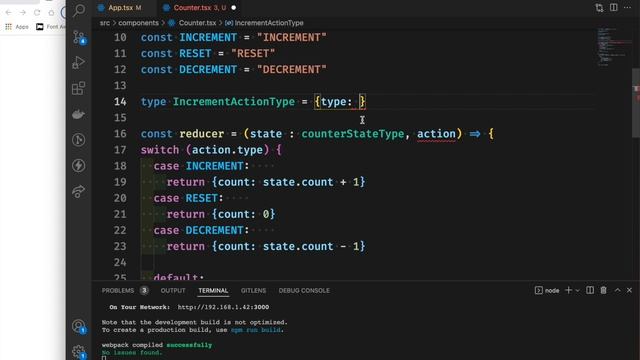The image size is (640, 360).
Task: Switch to the Counter.tsx editor tab
Action: point(194,8)
